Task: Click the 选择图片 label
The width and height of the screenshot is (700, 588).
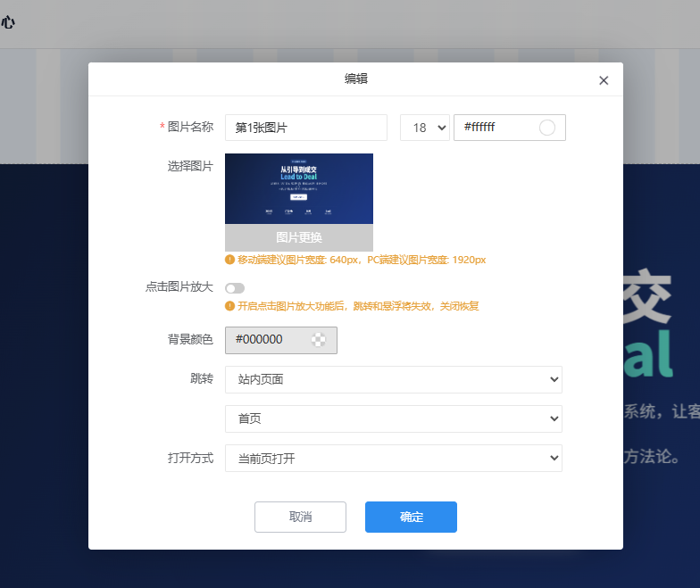Action: pos(191,166)
